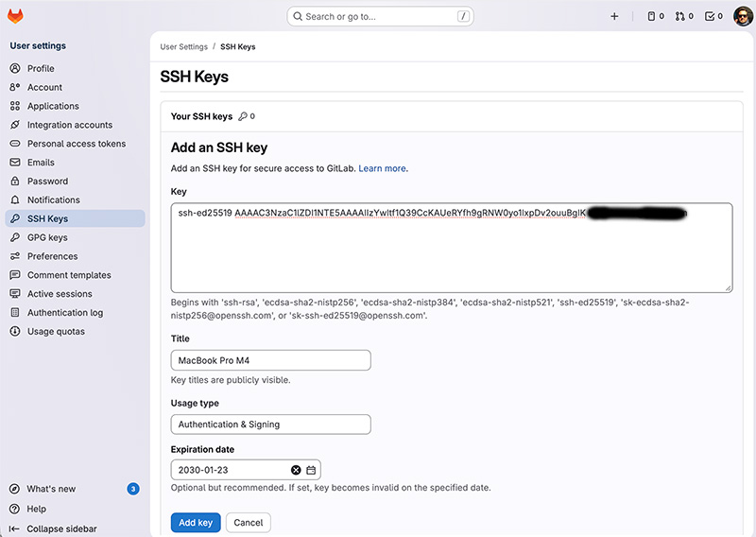Select SSH Keys in sidebar

pos(75,218)
